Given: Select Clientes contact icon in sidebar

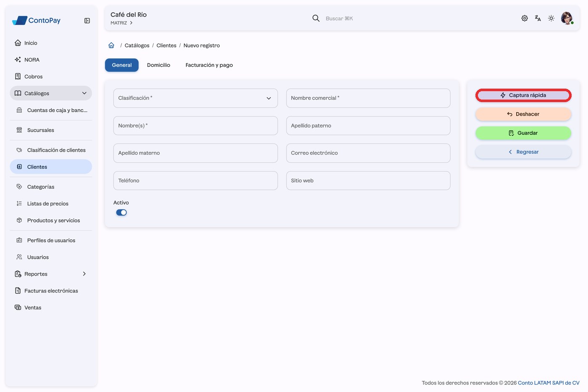Looking at the screenshot, I should point(19,167).
